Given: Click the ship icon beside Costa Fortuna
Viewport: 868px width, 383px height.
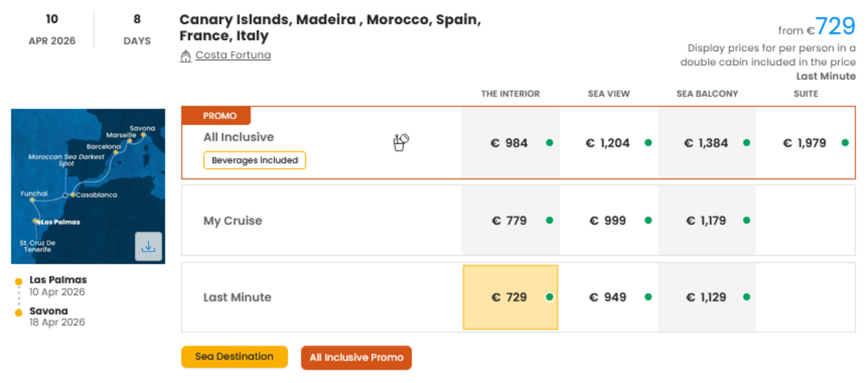Looking at the screenshot, I should [186, 56].
